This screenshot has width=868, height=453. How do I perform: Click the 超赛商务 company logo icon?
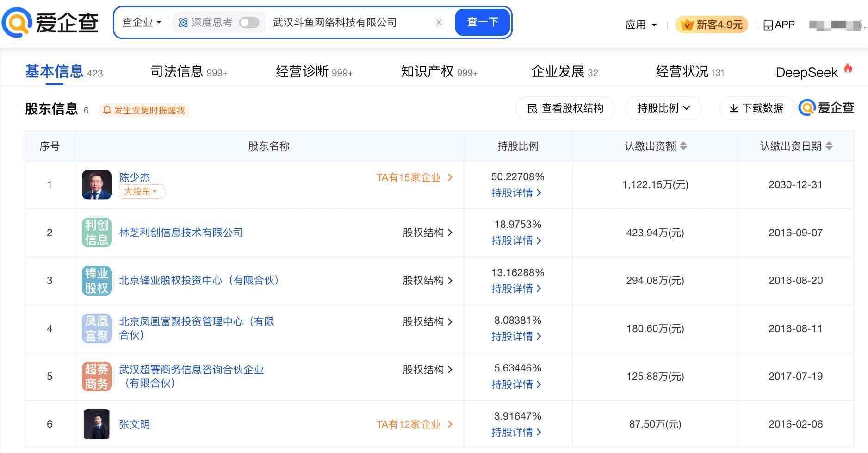(97, 377)
